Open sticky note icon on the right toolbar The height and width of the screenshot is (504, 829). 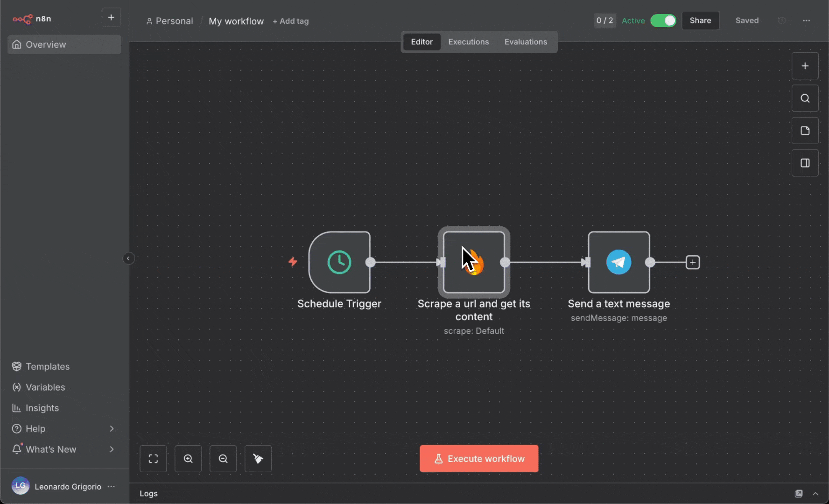coord(805,131)
